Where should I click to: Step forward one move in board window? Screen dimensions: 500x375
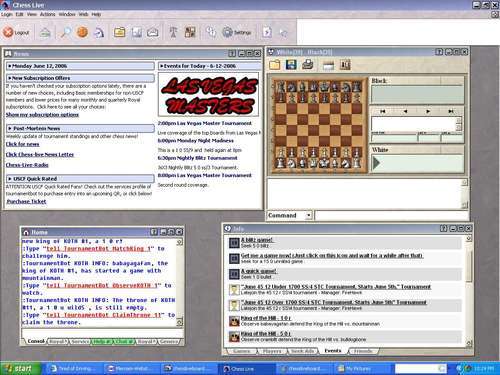[428, 111]
